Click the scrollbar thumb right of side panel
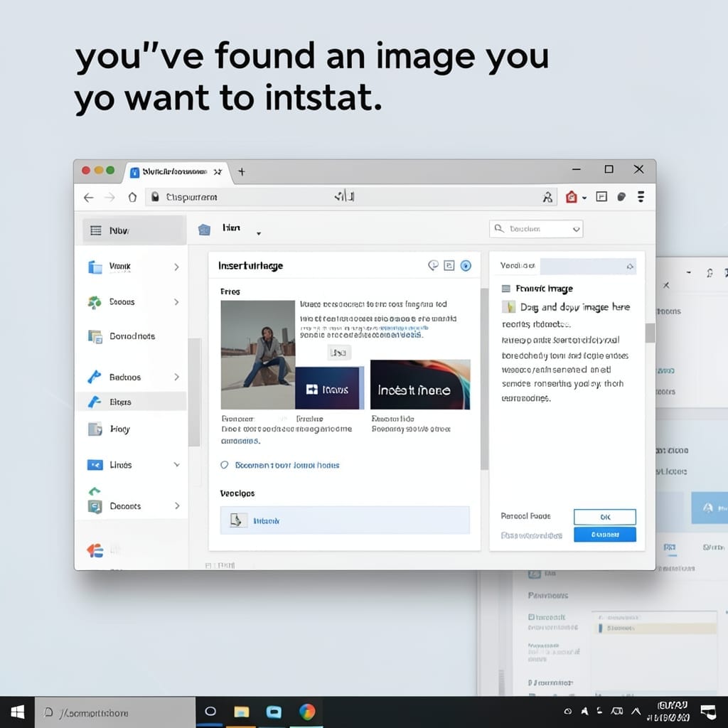This screenshot has height=728, width=728. (650, 333)
